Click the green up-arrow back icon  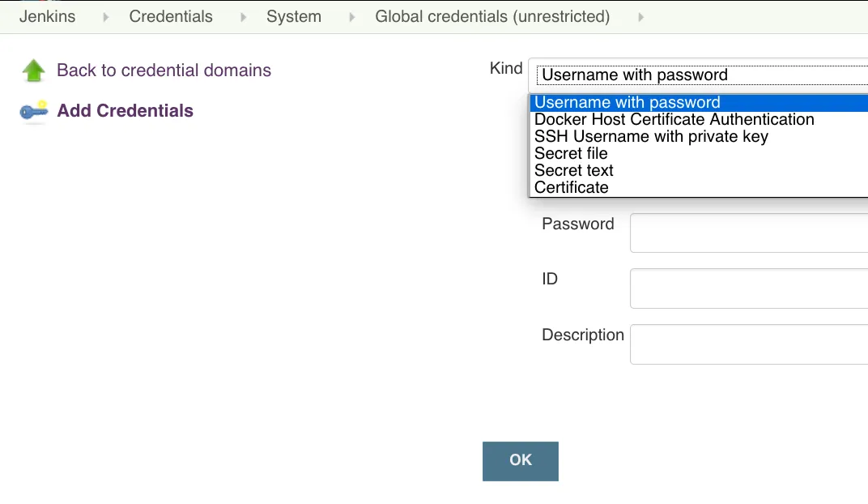pyautogui.click(x=33, y=70)
